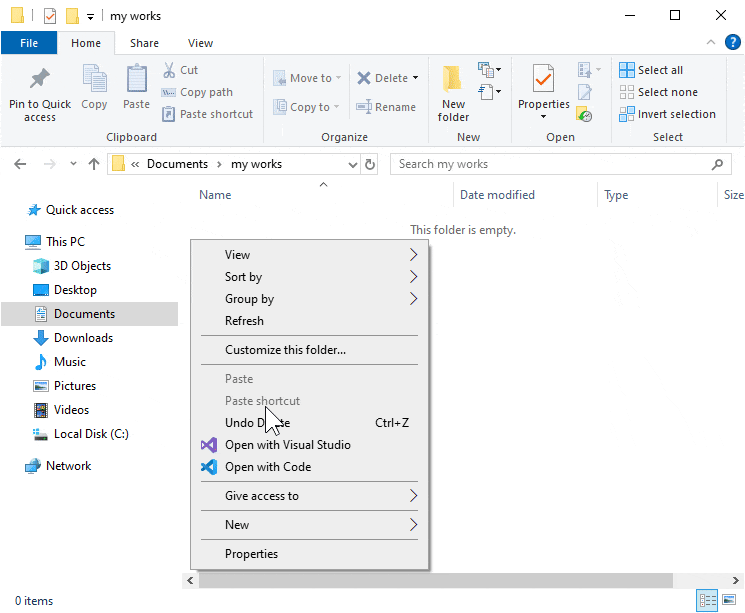Expand the address bar history dropdown
The image size is (745, 613).
point(352,164)
